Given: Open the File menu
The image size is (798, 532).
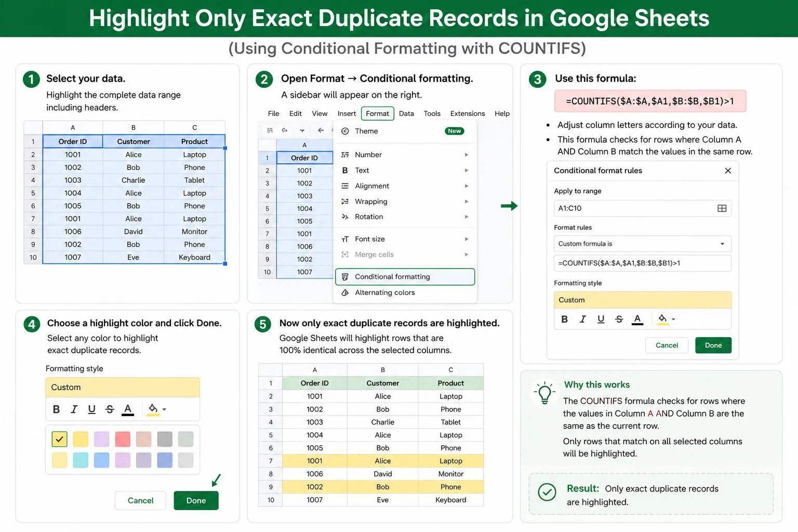Looking at the screenshot, I should pyautogui.click(x=274, y=114).
